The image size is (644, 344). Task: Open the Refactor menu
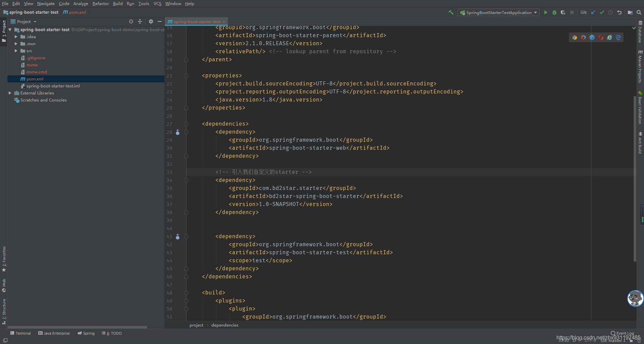[x=101, y=4]
